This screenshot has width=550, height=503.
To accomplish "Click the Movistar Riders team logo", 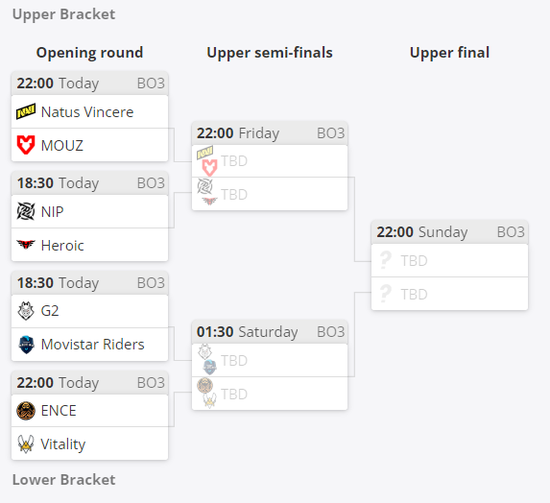I will tap(26, 344).
